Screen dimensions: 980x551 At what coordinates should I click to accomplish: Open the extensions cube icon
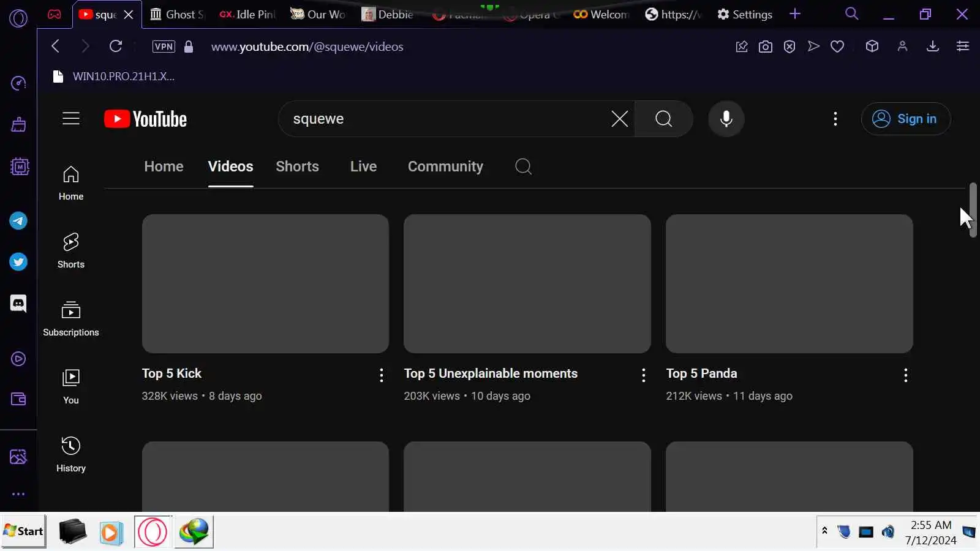click(x=872, y=46)
